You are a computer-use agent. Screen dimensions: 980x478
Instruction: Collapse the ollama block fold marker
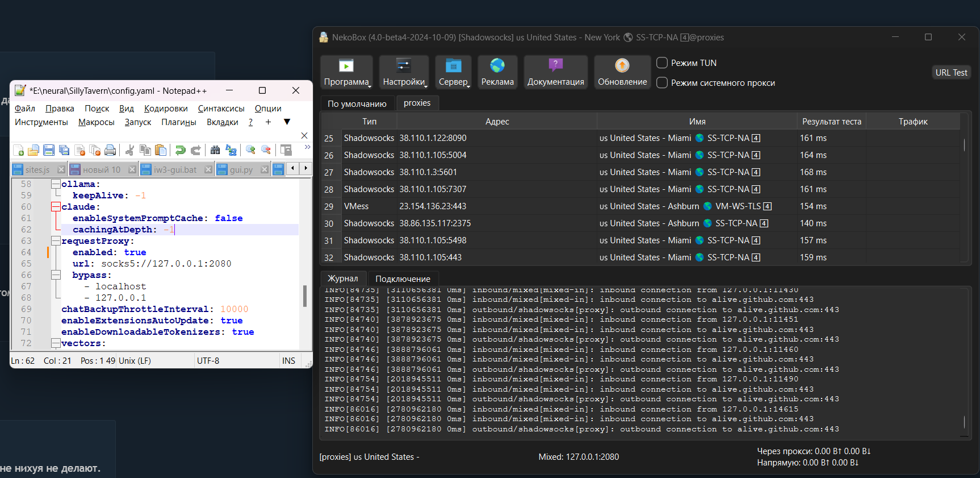pos(56,184)
